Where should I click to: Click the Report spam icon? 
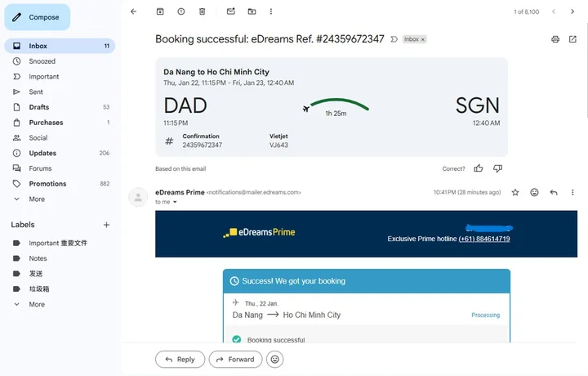tap(180, 11)
